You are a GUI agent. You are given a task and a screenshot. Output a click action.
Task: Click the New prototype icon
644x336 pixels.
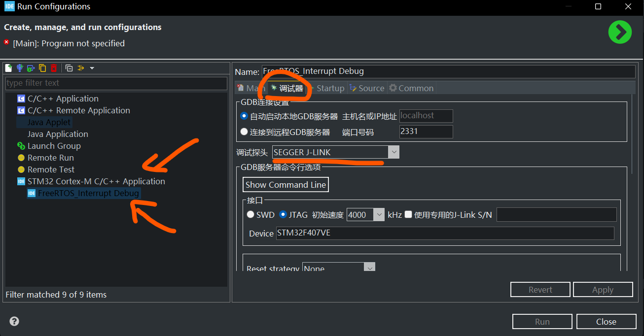point(20,68)
